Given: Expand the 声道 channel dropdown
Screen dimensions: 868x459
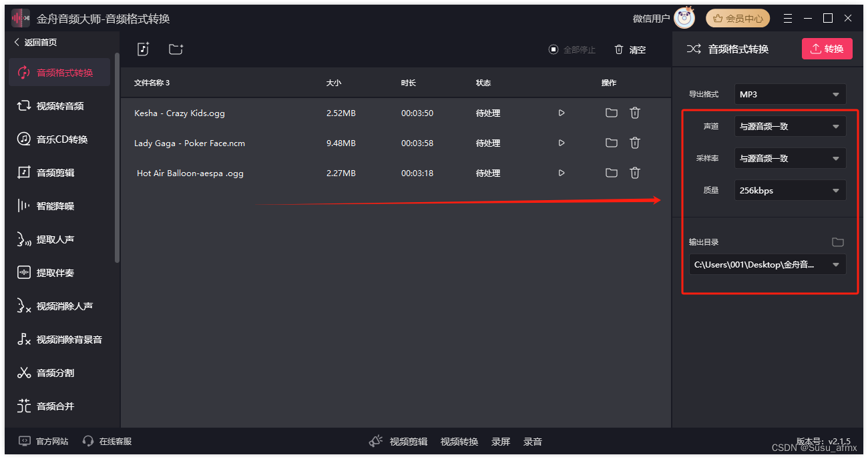Looking at the screenshot, I should [x=791, y=126].
